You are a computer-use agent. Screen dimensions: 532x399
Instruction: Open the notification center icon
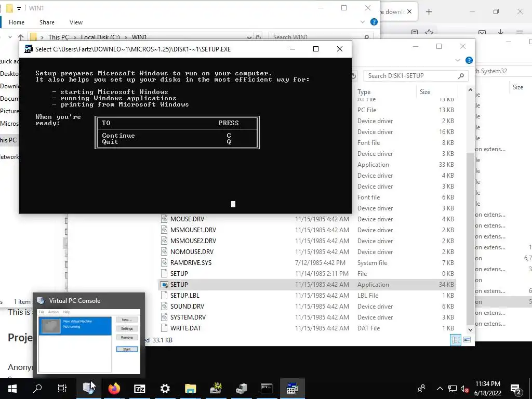coord(516,389)
